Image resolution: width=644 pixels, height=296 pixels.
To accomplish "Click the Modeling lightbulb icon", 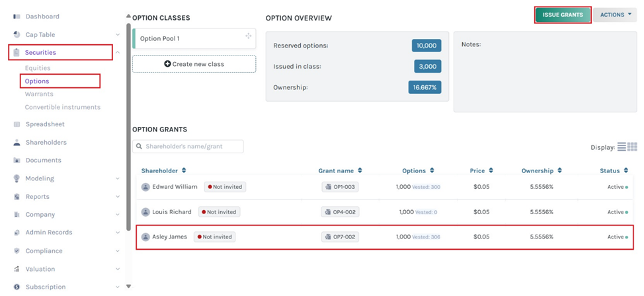I will click(17, 178).
